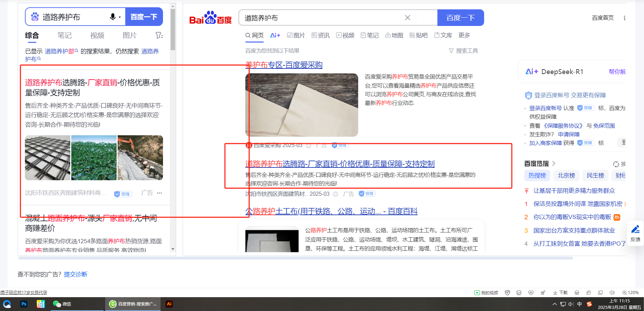The image size is (644, 311).
Task: Switch to the 笔记 tab in mobile preview
Action: click(x=64, y=35)
